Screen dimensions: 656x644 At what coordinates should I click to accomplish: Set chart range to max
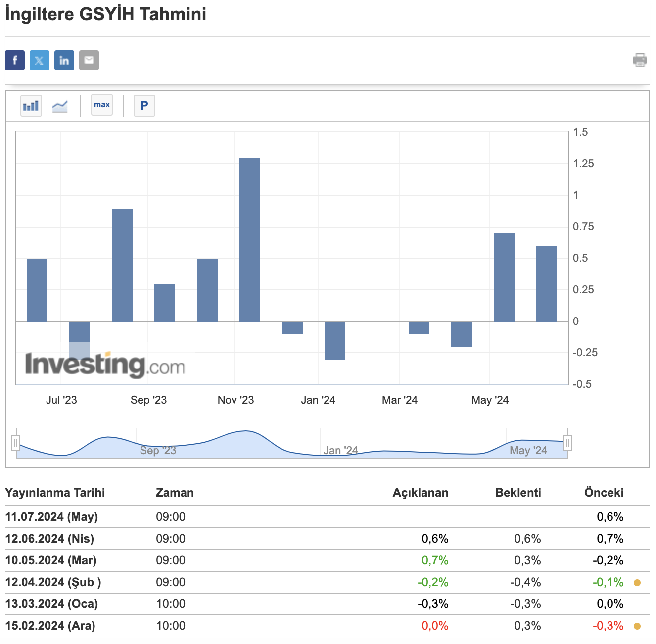click(x=102, y=105)
